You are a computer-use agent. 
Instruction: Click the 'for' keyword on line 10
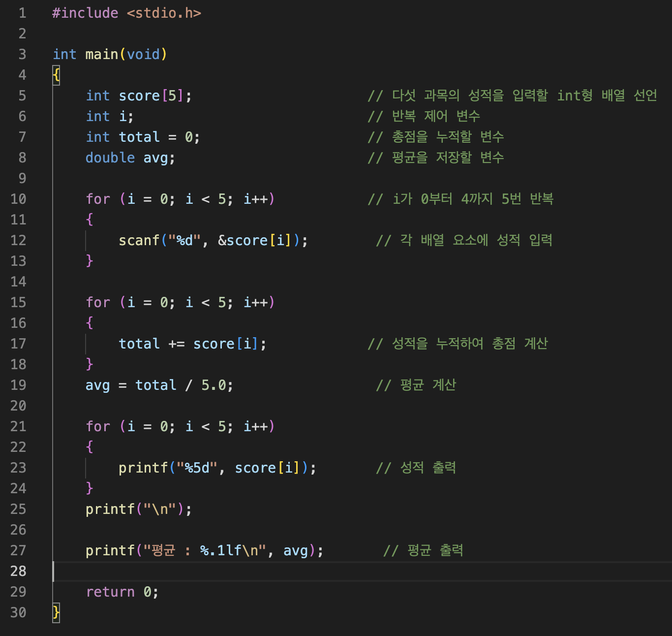98,199
